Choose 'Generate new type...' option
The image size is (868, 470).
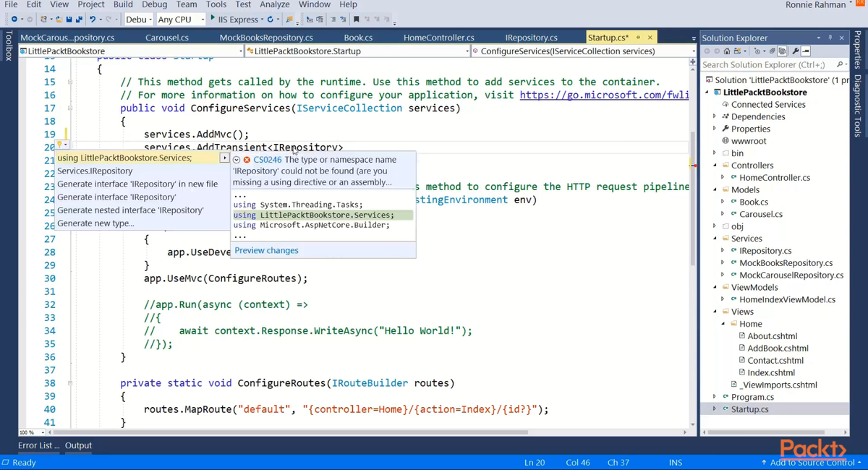pos(95,223)
